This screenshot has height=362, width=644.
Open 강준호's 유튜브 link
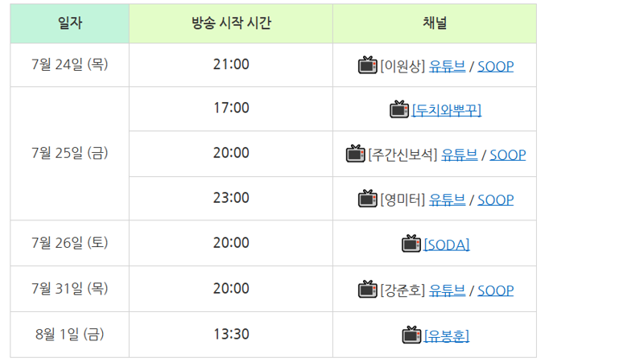click(x=448, y=290)
